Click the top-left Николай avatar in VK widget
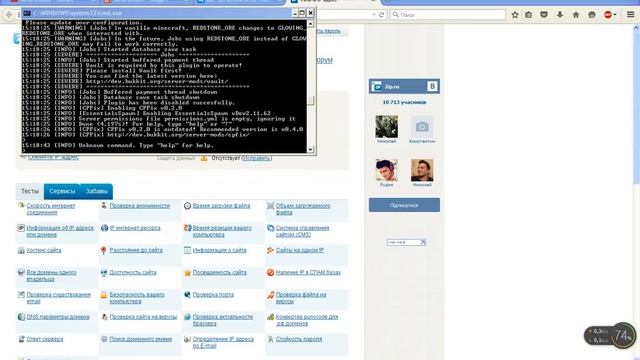Screen dimensions: 640x360 (x=387, y=127)
